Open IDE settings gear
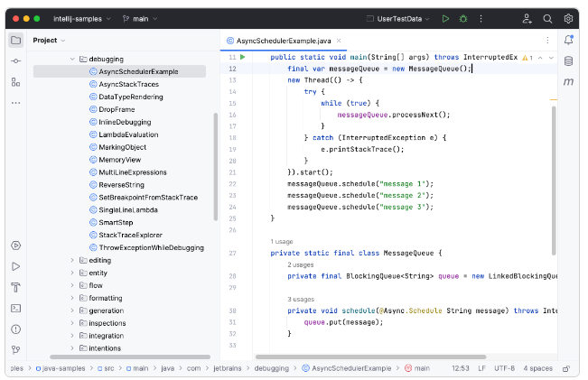 [568, 19]
